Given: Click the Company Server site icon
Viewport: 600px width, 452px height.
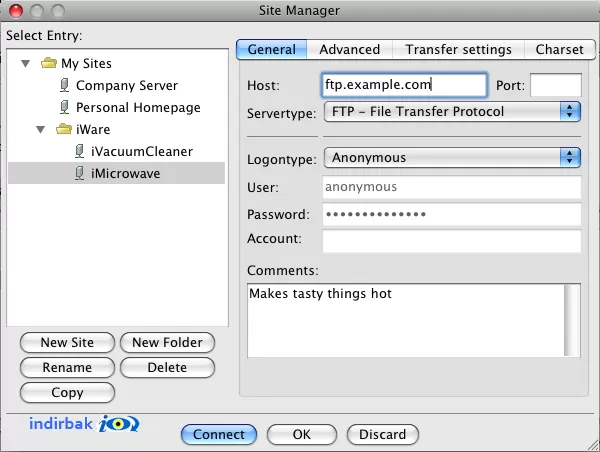Looking at the screenshot, I should click(x=65, y=85).
